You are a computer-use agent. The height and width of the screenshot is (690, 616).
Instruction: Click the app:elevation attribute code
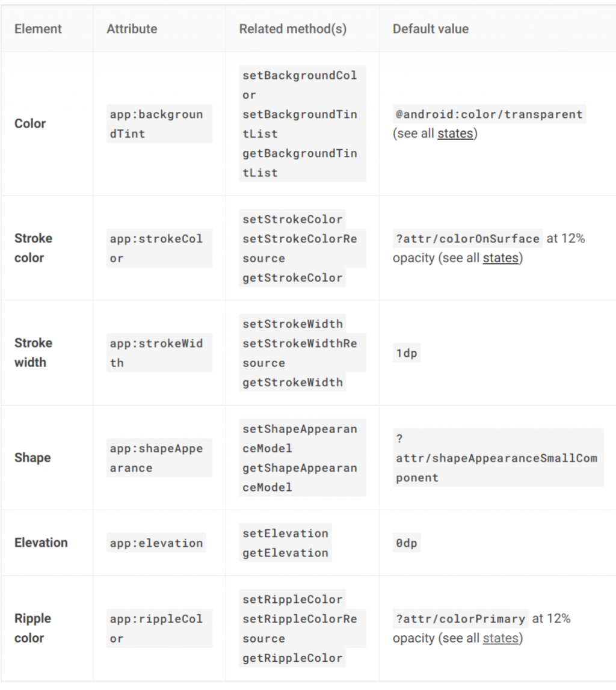[156, 543]
